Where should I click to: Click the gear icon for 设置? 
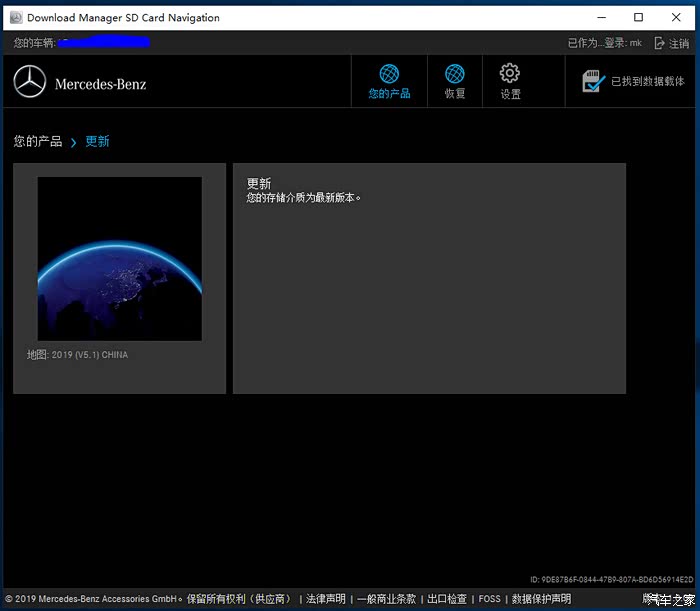510,74
